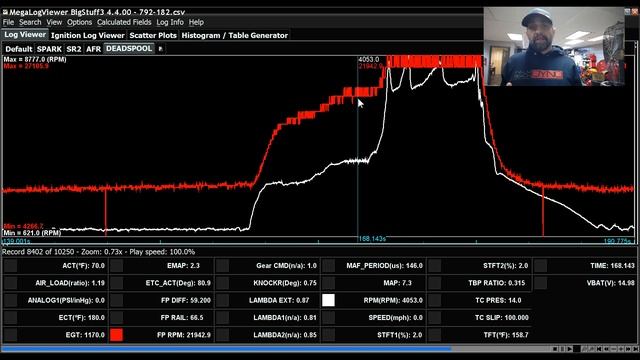Click the webcam video overlay thumbnail
640x360 pixels.
pyautogui.click(x=554, y=46)
